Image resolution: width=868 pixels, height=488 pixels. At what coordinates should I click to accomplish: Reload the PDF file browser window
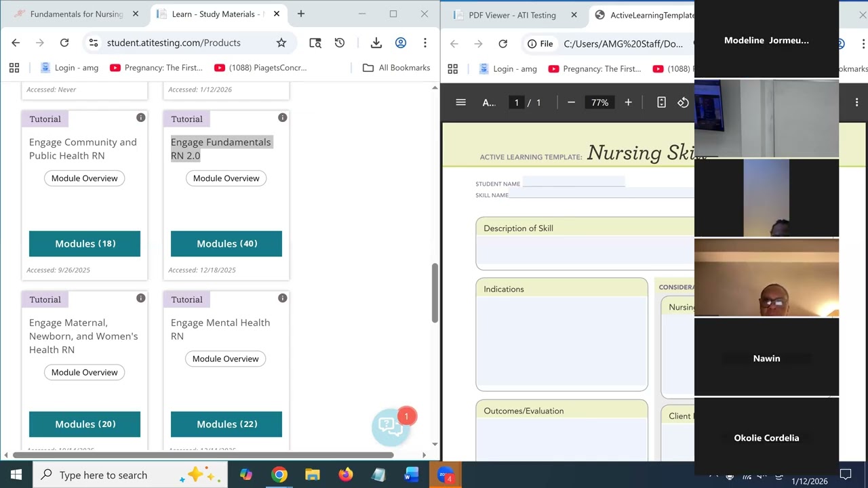[x=502, y=44]
